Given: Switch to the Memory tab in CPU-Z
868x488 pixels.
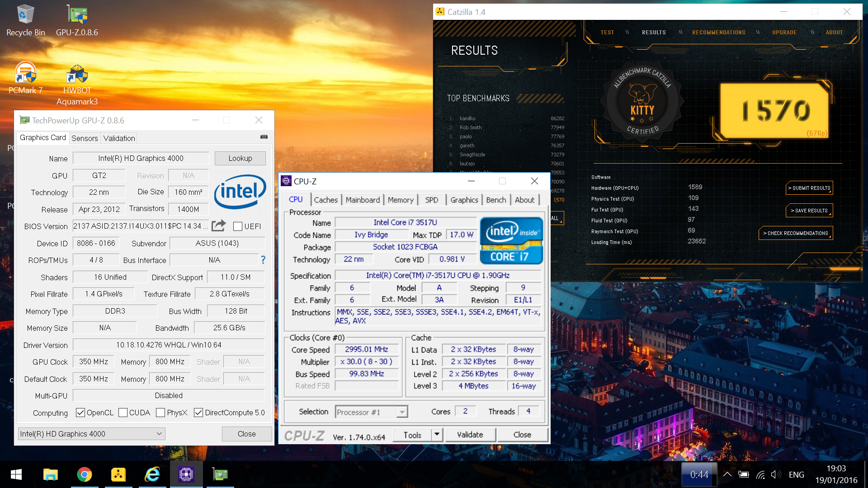Looking at the screenshot, I should 401,200.
